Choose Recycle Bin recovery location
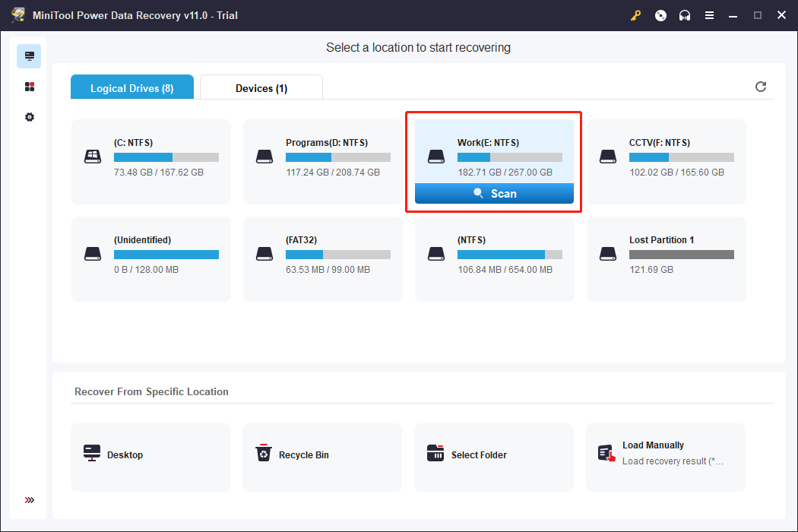The width and height of the screenshot is (798, 532). tap(322, 458)
